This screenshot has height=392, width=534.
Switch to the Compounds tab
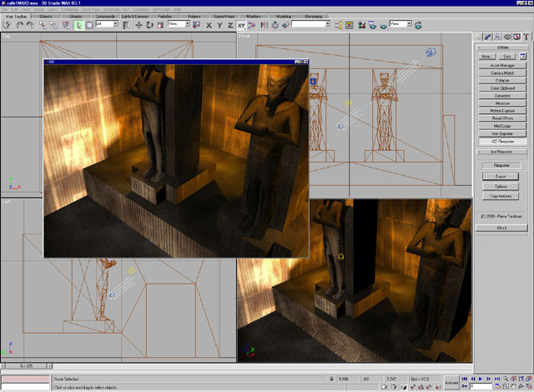[x=105, y=17]
